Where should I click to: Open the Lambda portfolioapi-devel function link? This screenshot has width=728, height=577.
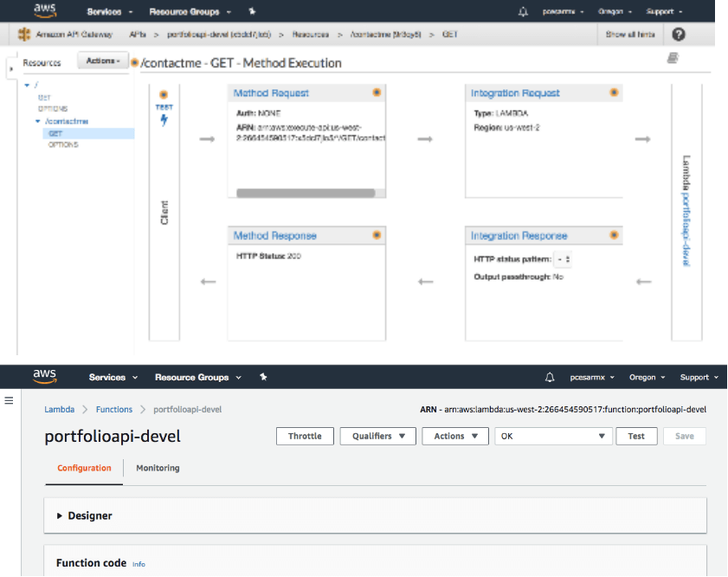(686, 229)
